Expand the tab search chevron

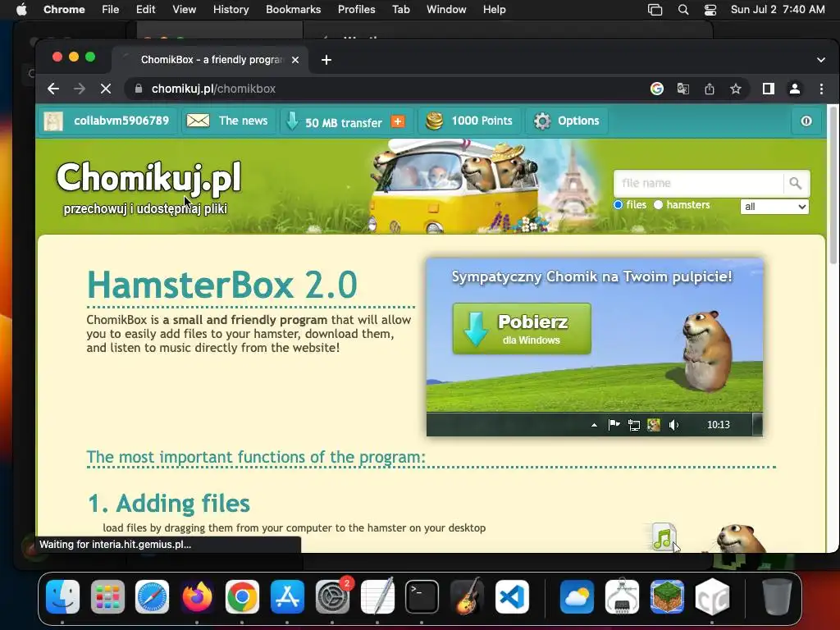click(820, 60)
